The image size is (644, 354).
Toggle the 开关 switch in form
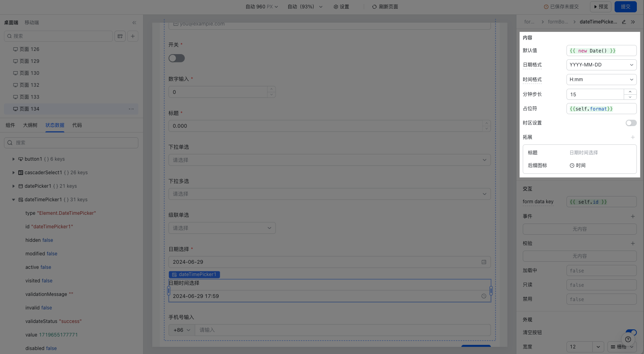click(x=177, y=58)
